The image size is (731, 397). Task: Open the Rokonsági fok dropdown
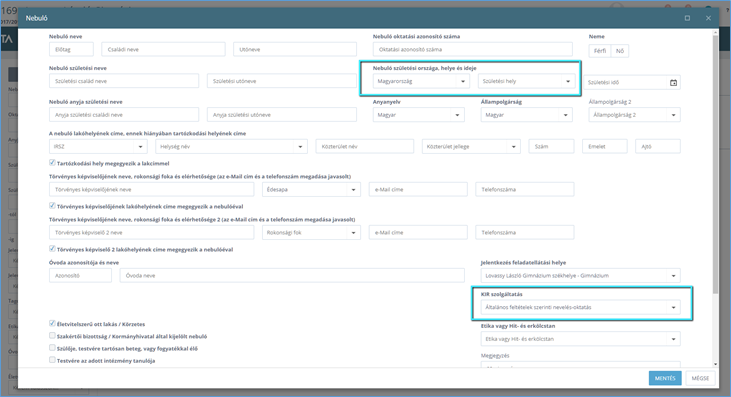[x=311, y=233]
